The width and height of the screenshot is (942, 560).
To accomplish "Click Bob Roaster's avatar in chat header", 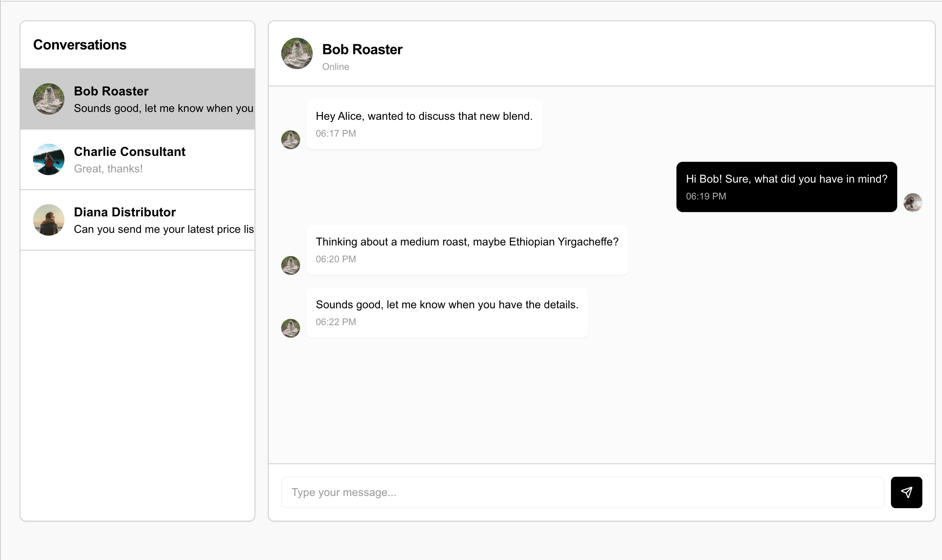I will [297, 53].
